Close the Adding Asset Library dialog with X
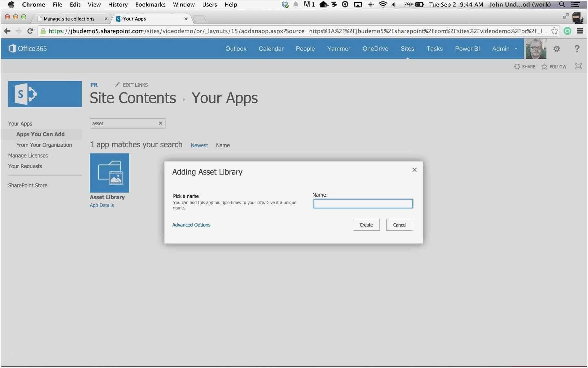 414,170
